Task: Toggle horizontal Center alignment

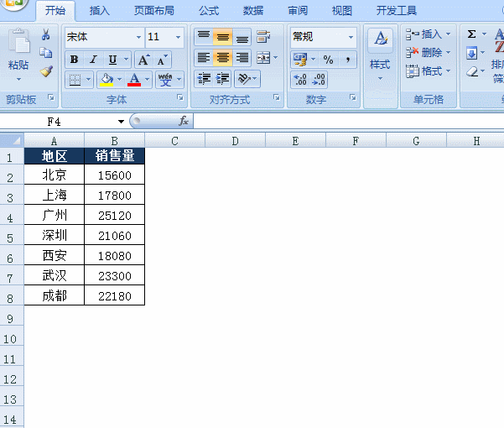Action: coord(223,58)
